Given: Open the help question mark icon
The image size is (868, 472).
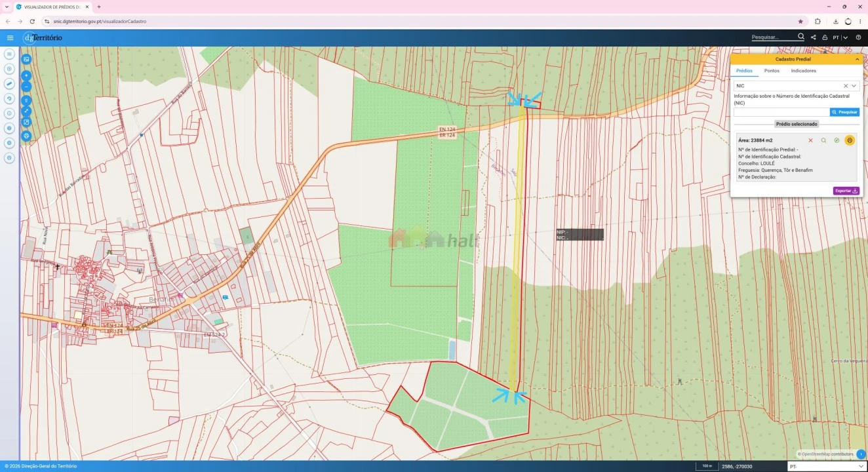Looking at the screenshot, I should click(x=858, y=38).
